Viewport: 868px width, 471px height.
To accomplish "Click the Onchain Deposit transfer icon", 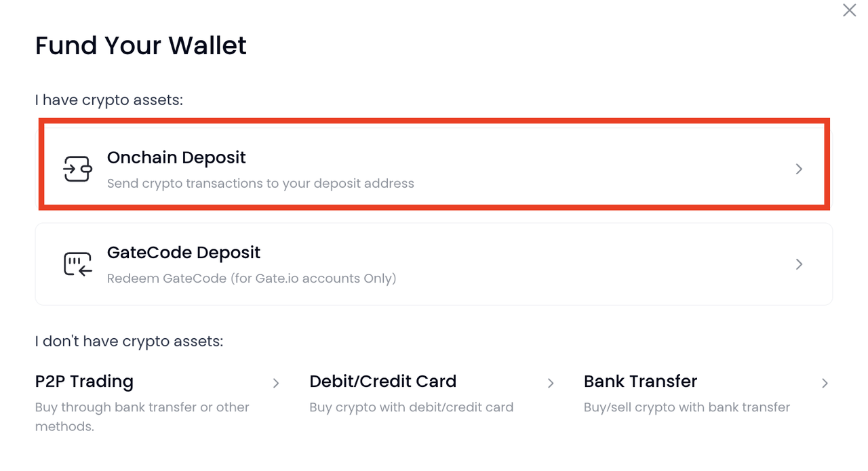I will 77,169.
